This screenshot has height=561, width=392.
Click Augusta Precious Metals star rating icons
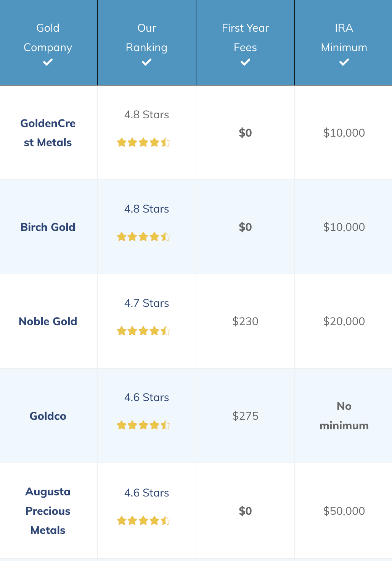pos(143,521)
